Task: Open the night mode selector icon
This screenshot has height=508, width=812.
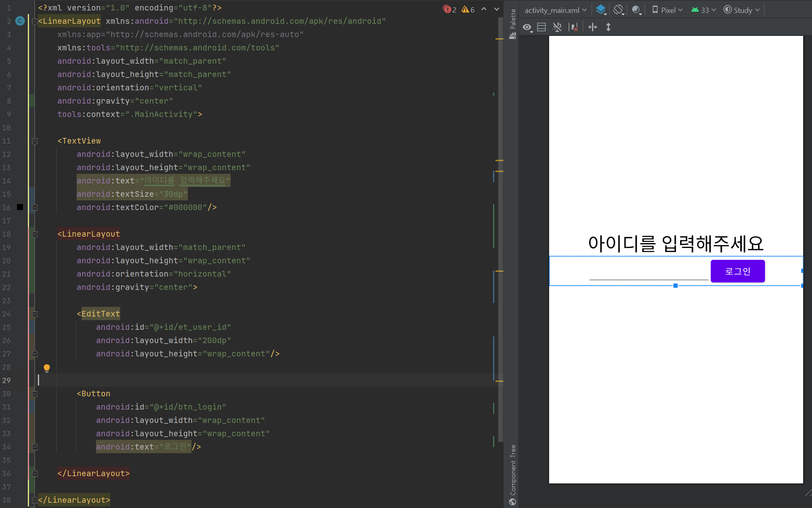Action: (636, 10)
